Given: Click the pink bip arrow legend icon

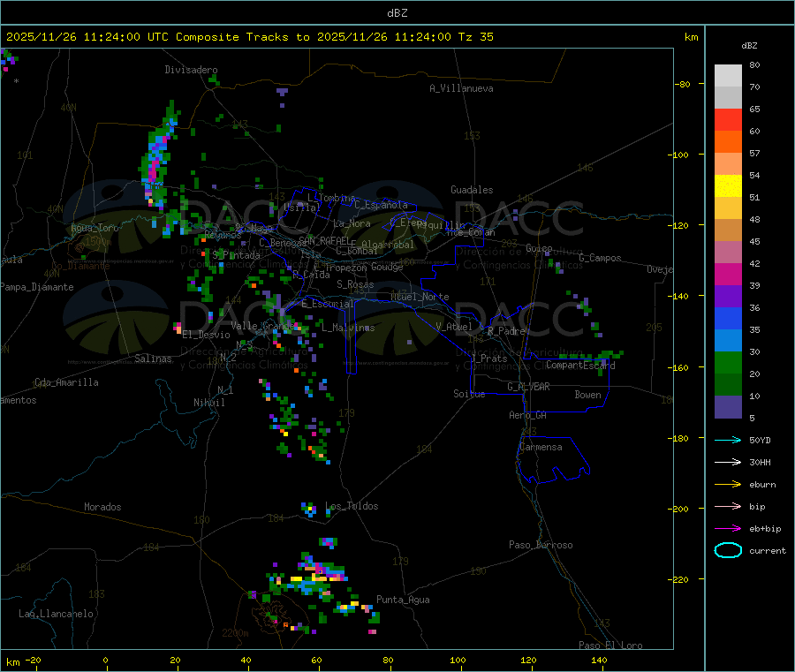Looking at the screenshot, I should pyautogui.click(x=728, y=506).
